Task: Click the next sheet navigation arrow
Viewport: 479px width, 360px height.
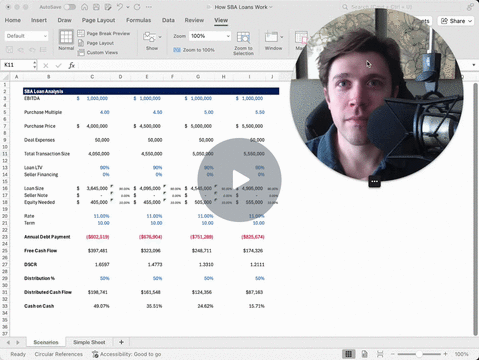Action: pyautogui.click(x=18, y=342)
